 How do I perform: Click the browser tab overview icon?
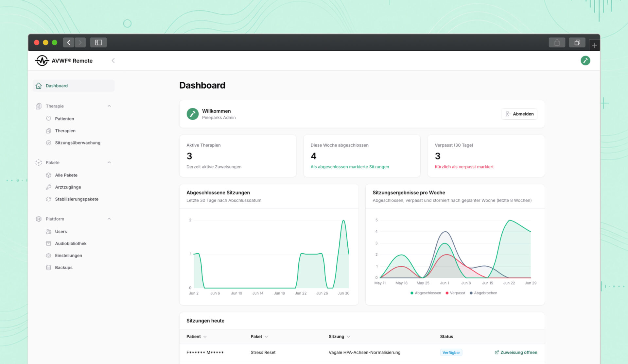577,42
